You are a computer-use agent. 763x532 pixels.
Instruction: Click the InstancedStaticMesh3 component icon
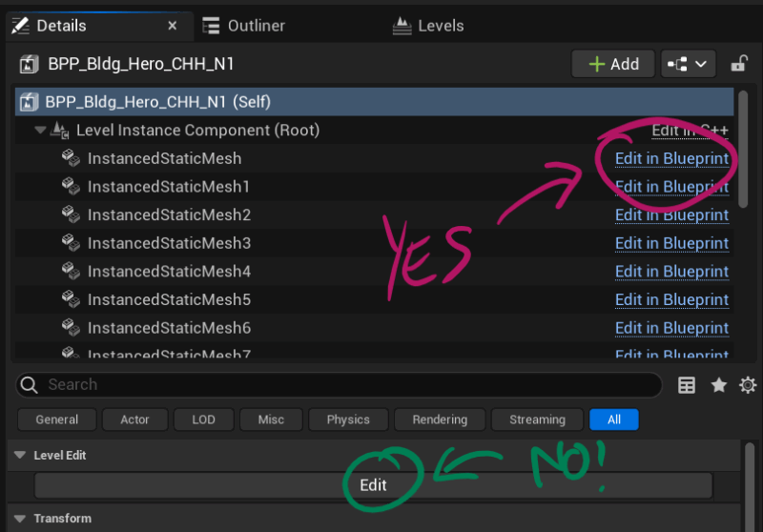[x=72, y=243]
